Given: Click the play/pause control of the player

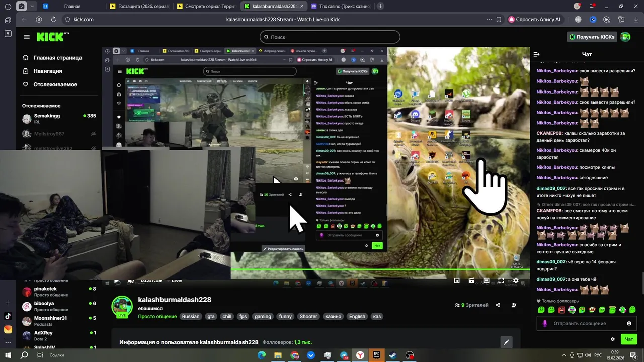Looking at the screenshot, I should (x=117, y=281).
